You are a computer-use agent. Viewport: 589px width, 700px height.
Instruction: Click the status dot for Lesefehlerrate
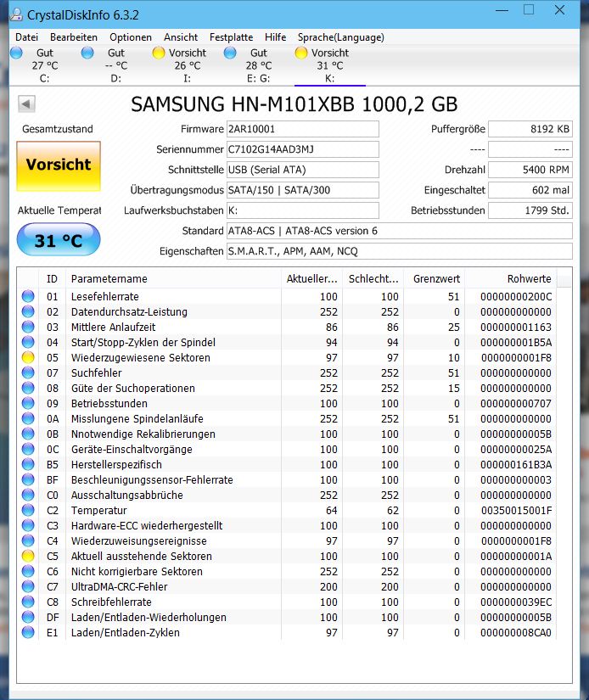tap(28, 296)
